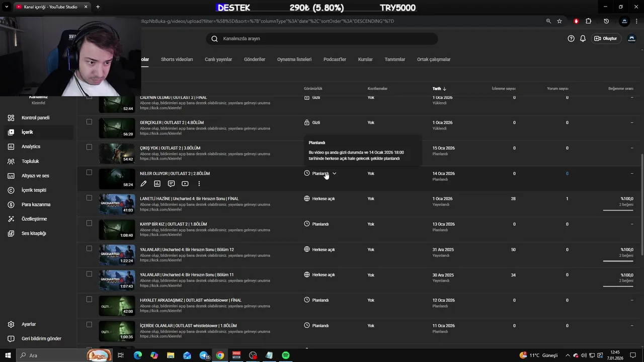
Task: Edit details pencil icon for NELER OLUYOR video
Action: coord(143,184)
